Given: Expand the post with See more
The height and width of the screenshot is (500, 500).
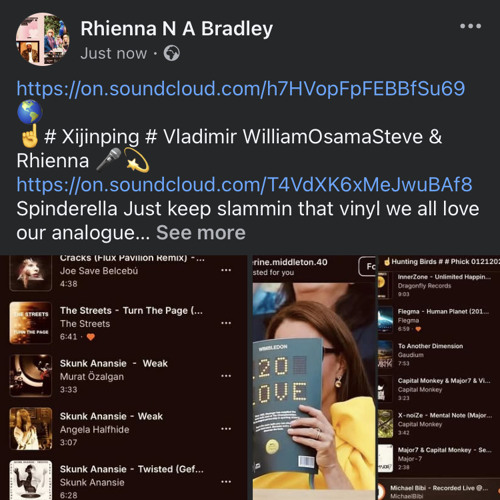Looking at the screenshot, I should (201, 233).
